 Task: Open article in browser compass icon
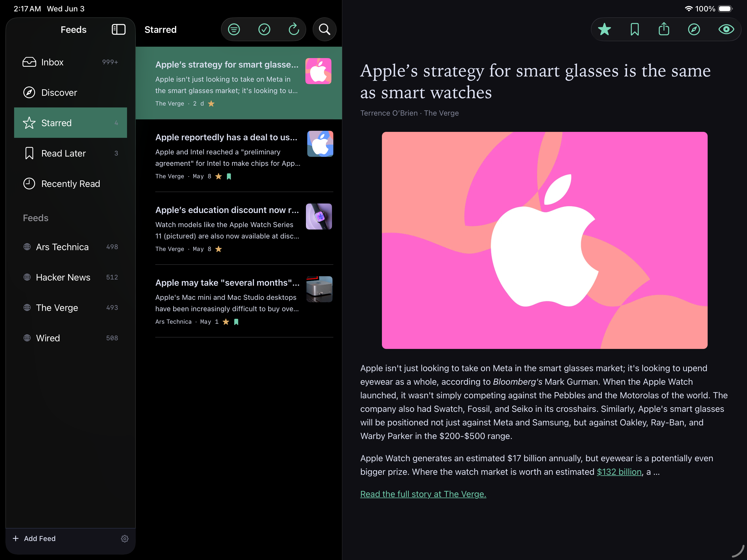tap(694, 29)
